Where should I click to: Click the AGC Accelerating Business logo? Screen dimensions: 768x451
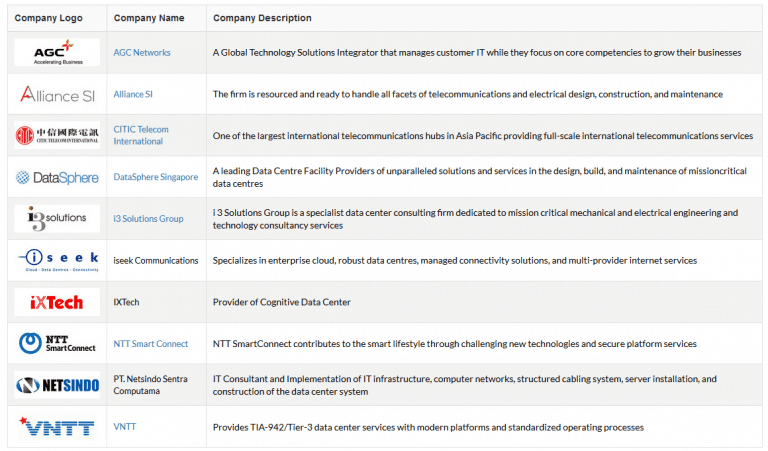tap(57, 52)
